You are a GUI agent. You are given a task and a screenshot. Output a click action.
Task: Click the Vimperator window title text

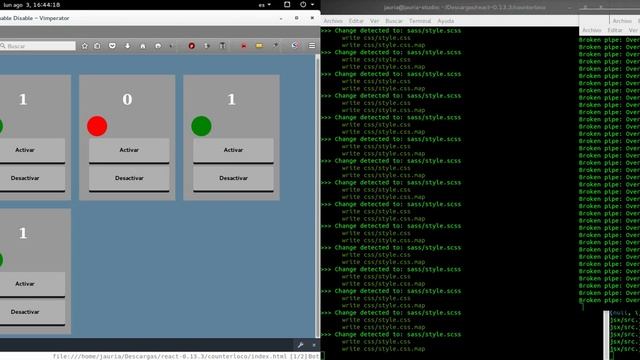34,18
